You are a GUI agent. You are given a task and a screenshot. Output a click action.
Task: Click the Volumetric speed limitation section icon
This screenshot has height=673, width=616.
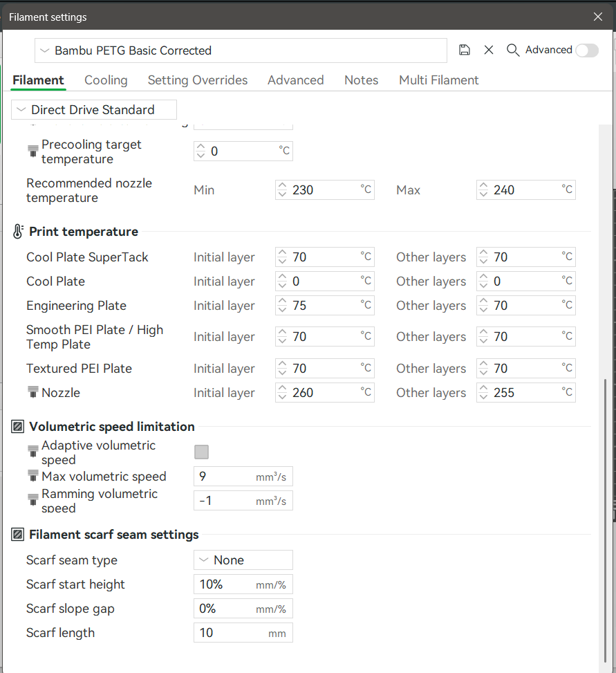click(17, 427)
